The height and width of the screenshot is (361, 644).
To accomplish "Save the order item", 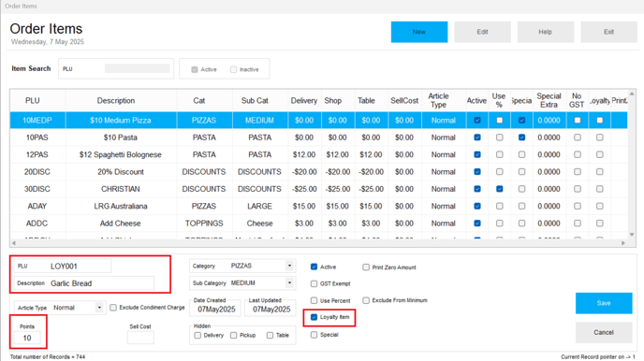I will [604, 303].
